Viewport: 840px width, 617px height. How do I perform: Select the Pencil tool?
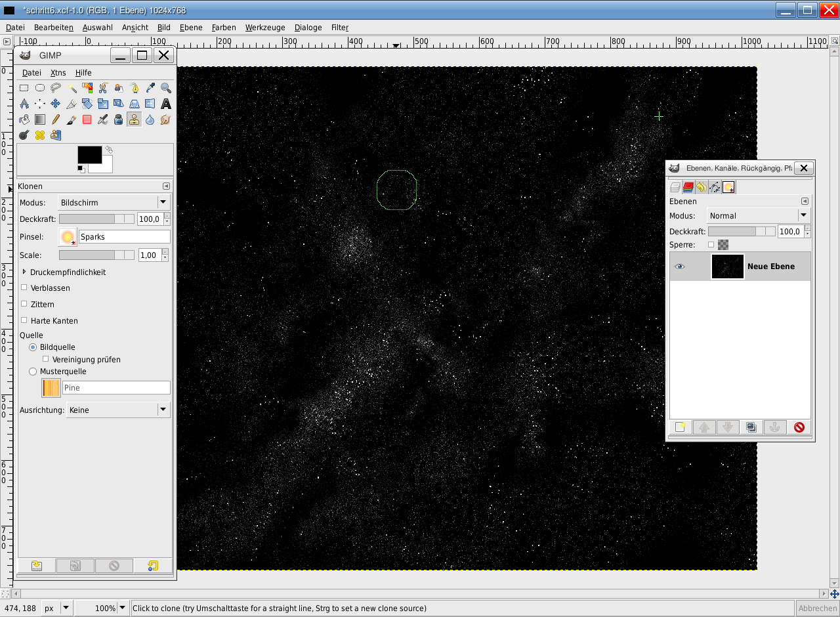(56, 119)
